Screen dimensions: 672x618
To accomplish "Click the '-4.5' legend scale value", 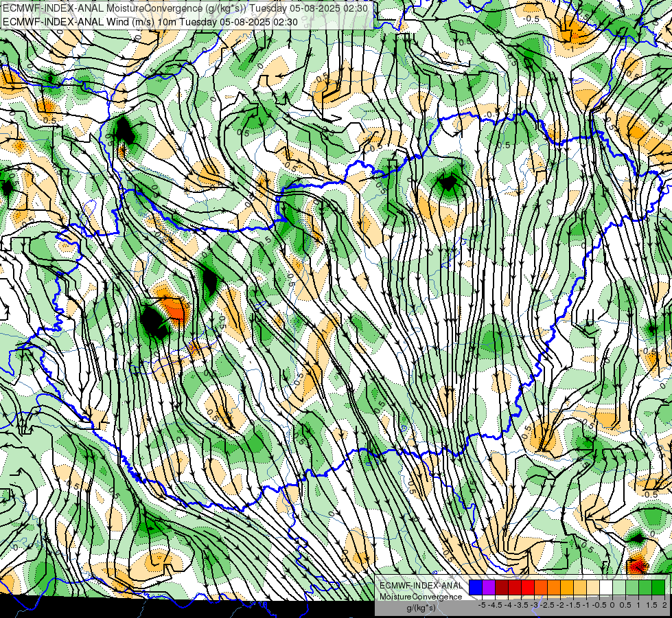I will click(x=494, y=605).
